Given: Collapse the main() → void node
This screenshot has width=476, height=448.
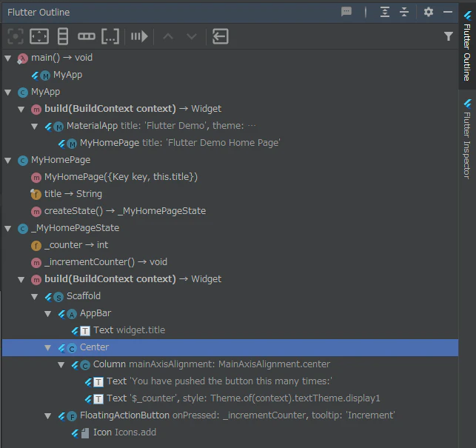Looking at the screenshot, I should (8, 58).
